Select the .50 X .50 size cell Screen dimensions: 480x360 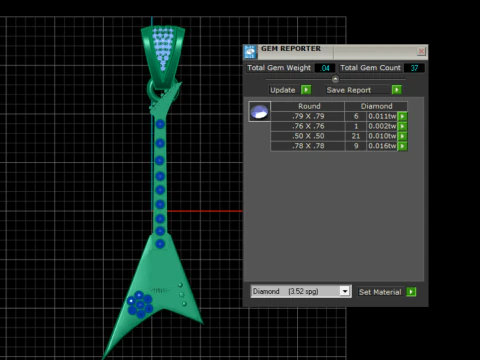308,136
